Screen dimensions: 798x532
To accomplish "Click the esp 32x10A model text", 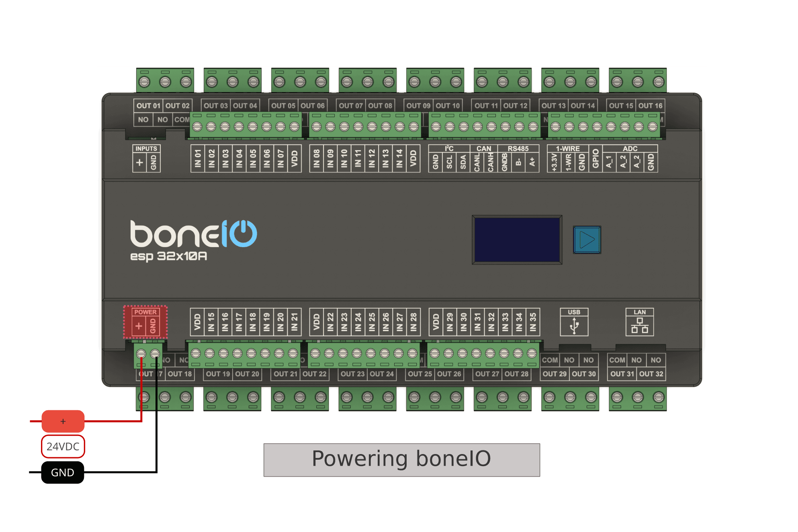I will click(169, 256).
